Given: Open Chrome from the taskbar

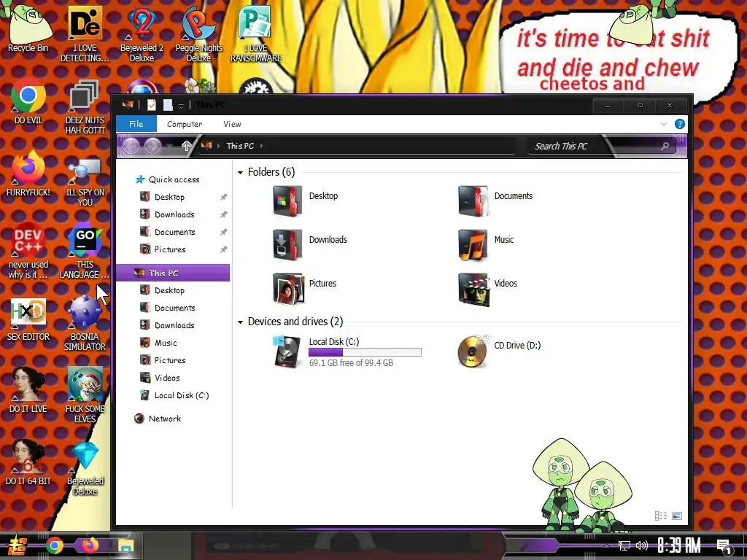Looking at the screenshot, I should (54, 545).
